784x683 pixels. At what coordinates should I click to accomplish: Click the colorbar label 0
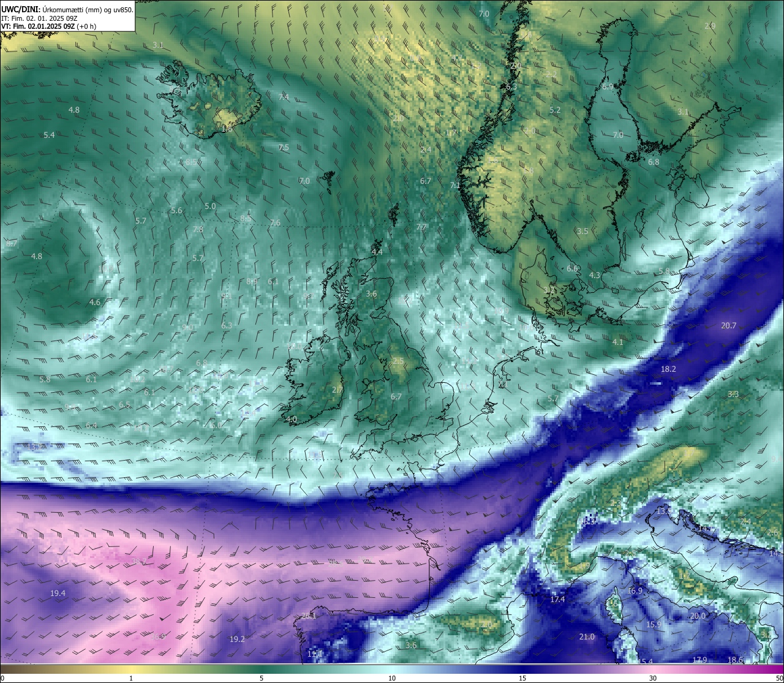(2, 678)
